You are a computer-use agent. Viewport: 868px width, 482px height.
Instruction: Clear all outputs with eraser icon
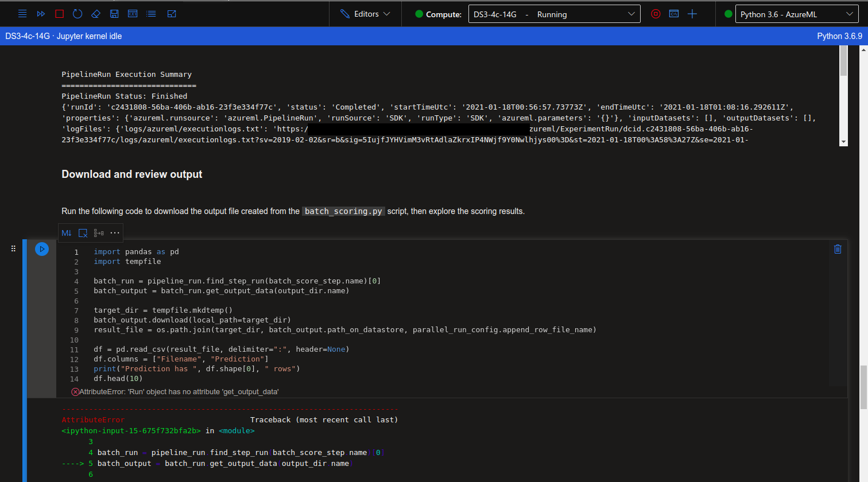coord(95,14)
